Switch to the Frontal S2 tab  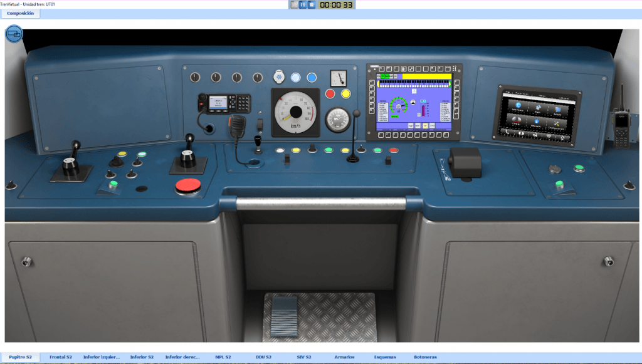[x=61, y=357]
